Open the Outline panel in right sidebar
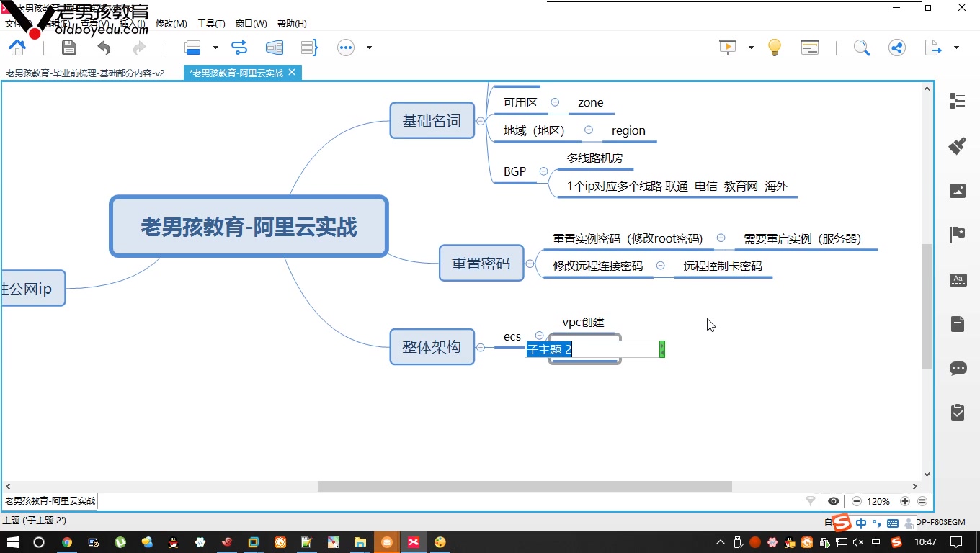 (x=958, y=101)
